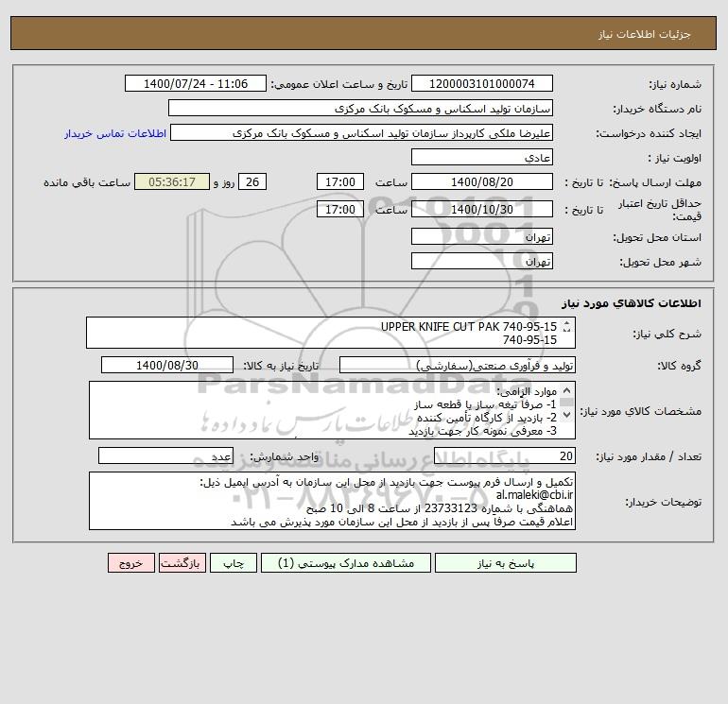Click the شماره نیاز field 1200003101000074
This screenshot has width=728, height=704.
coord(482,83)
